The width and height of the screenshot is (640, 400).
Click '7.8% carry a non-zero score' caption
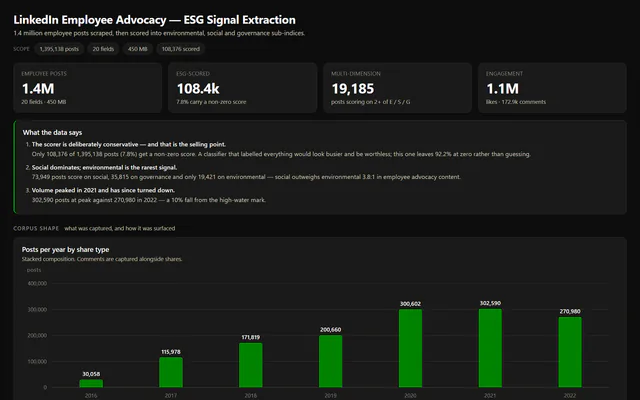[211, 102]
